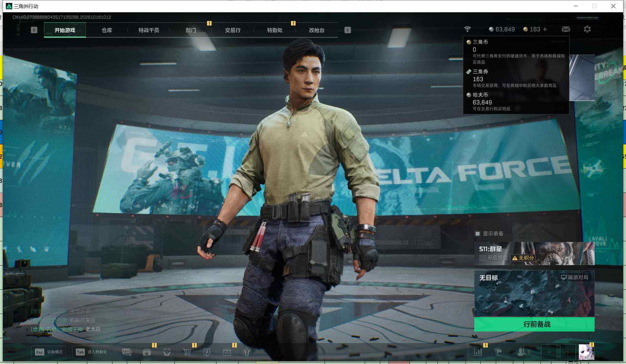Image resolution: width=626 pixels, height=364 pixels.
Task: Click the world chat message 老太拉
Action: [93, 329]
